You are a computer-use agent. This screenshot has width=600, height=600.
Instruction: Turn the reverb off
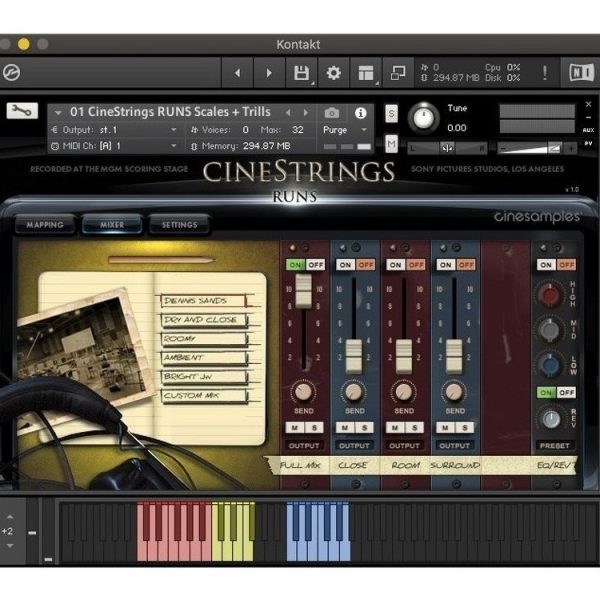click(x=566, y=393)
